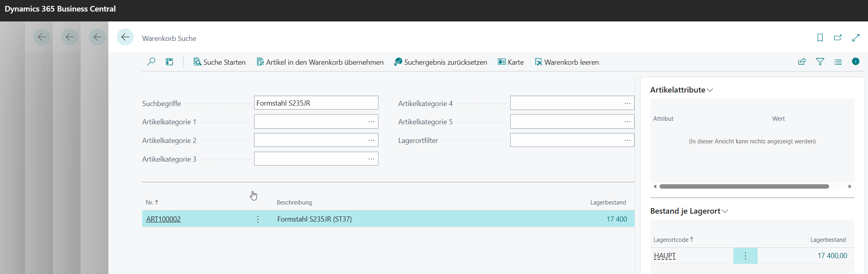The height and width of the screenshot is (274, 868).
Task: Select Artikel in den Warenkorb übernehmen
Action: 320,62
